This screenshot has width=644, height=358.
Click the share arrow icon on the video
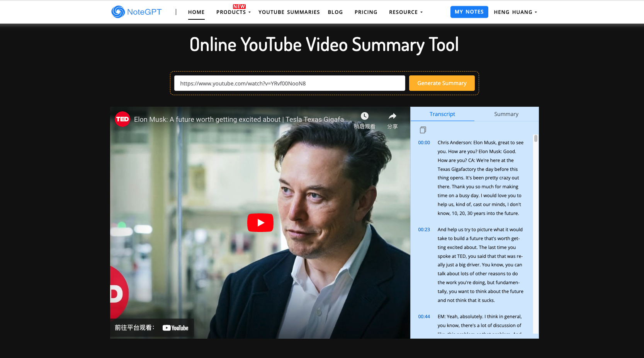click(x=393, y=116)
